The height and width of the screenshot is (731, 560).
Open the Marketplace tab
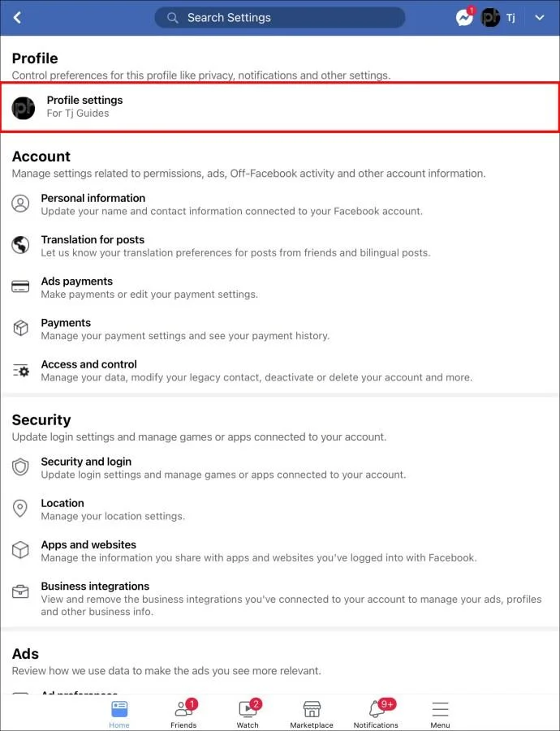tap(312, 713)
